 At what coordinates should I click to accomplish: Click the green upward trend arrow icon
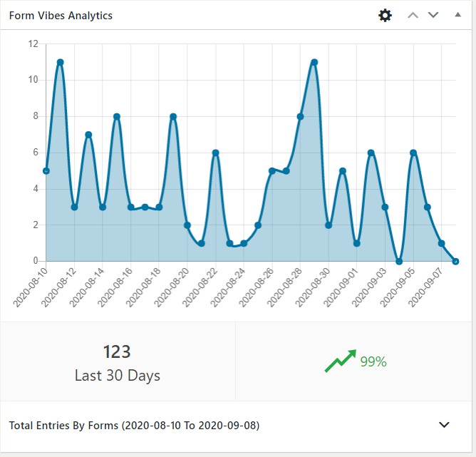coord(341,361)
